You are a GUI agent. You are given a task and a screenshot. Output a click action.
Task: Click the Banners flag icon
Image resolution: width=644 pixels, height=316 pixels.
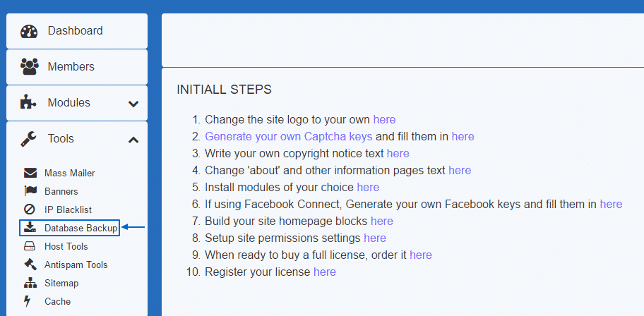pyautogui.click(x=30, y=191)
